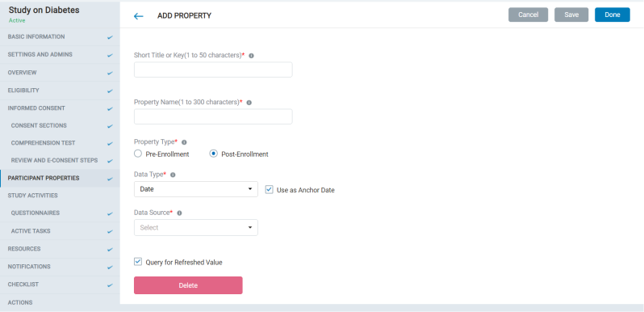
Task: Click checkmark icon next to Notifications
Action: point(110,267)
